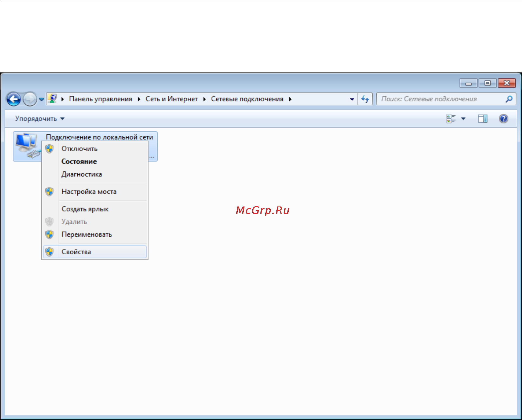This screenshot has width=522, height=420.
Task: Choose Отключить in the context menu
Action: coord(95,149)
